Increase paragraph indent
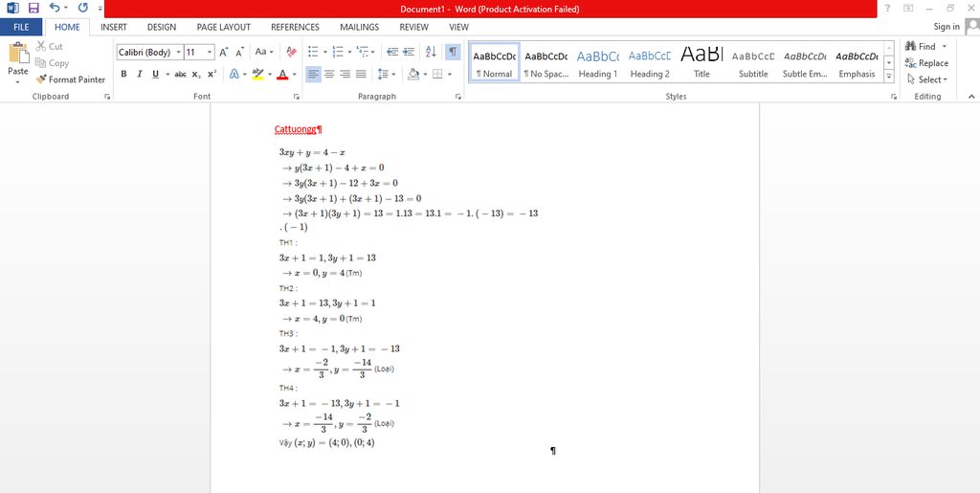 409,53
